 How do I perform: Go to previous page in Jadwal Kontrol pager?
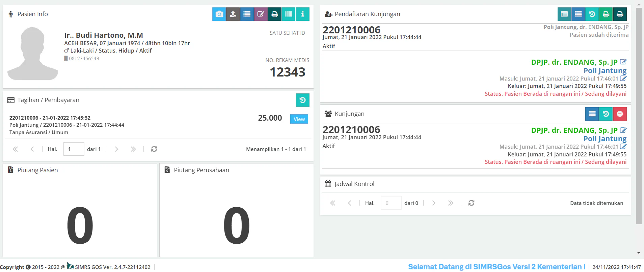pyautogui.click(x=349, y=203)
